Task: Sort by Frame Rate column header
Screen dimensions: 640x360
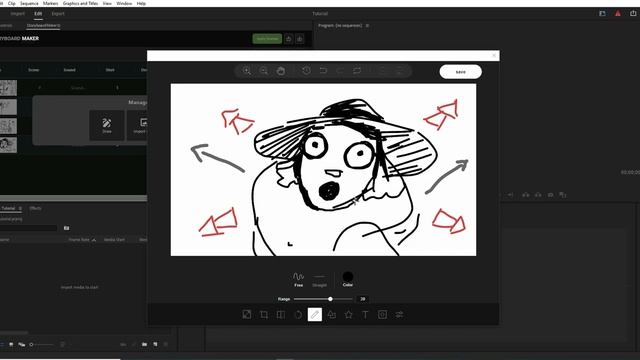Action: (79, 240)
